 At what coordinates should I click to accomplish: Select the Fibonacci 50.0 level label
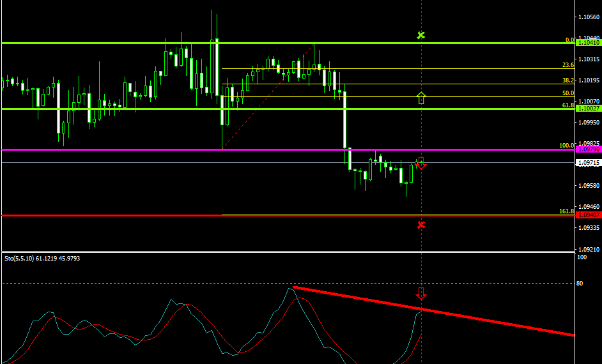click(x=567, y=93)
